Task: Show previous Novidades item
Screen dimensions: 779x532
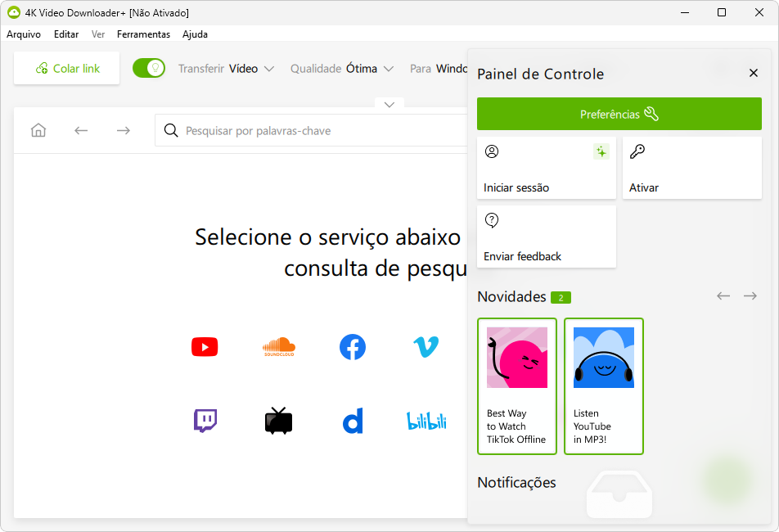Action: pos(723,296)
